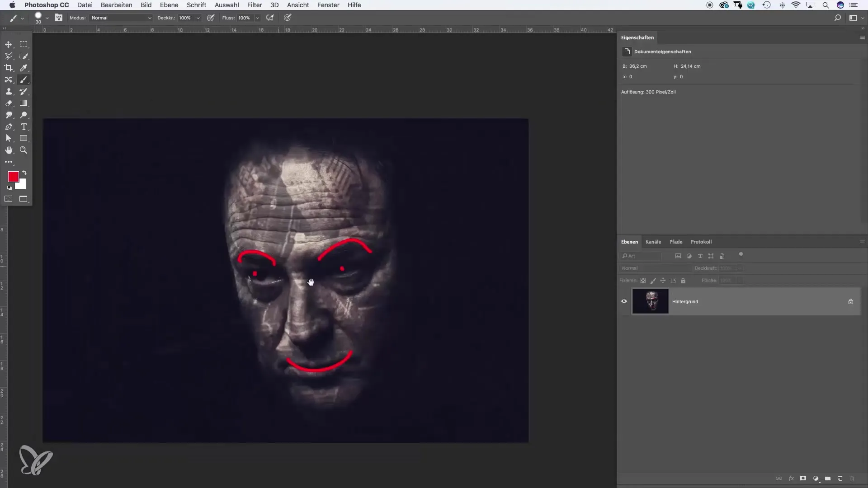Select the Smudge tool

[x=9, y=115]
